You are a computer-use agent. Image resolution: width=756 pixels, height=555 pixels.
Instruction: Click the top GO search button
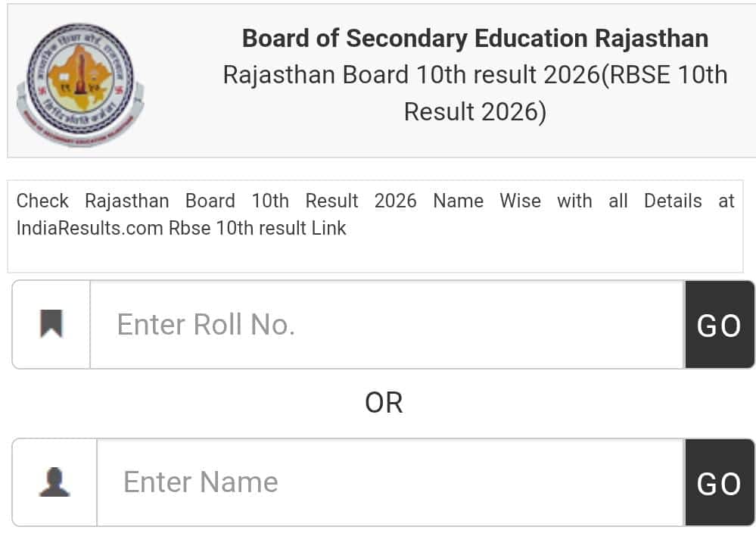coord(720,324)
